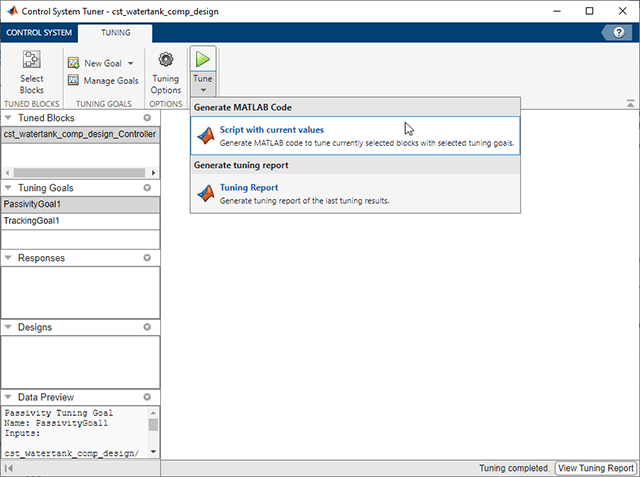Collapse the Responses panel triangle
The width and height of the screenshot is (640, 477).
[x=8, y=257]
